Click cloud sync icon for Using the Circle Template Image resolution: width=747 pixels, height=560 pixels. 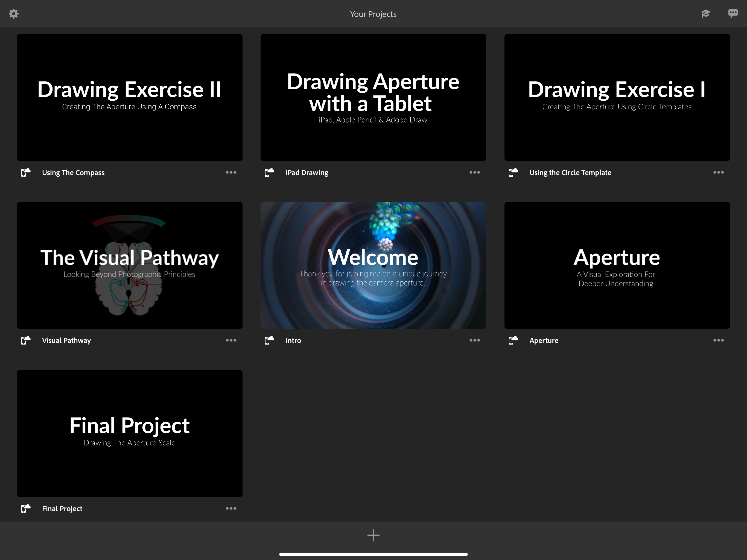(513, 173)
